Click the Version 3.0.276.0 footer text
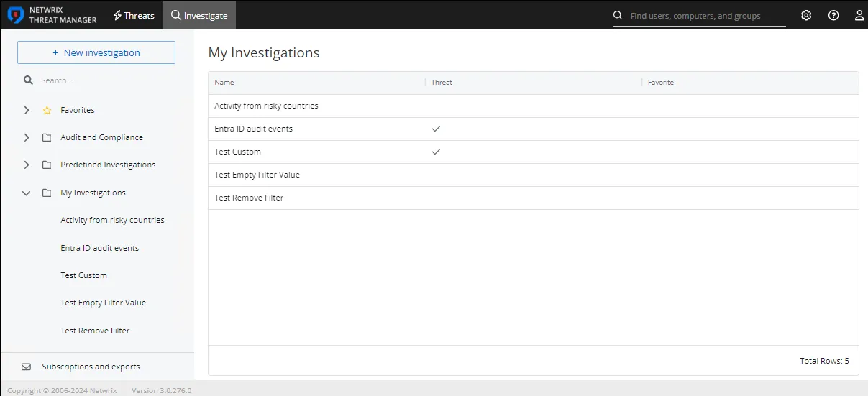The height and width of the screenshot is (396, 868). 161,391
